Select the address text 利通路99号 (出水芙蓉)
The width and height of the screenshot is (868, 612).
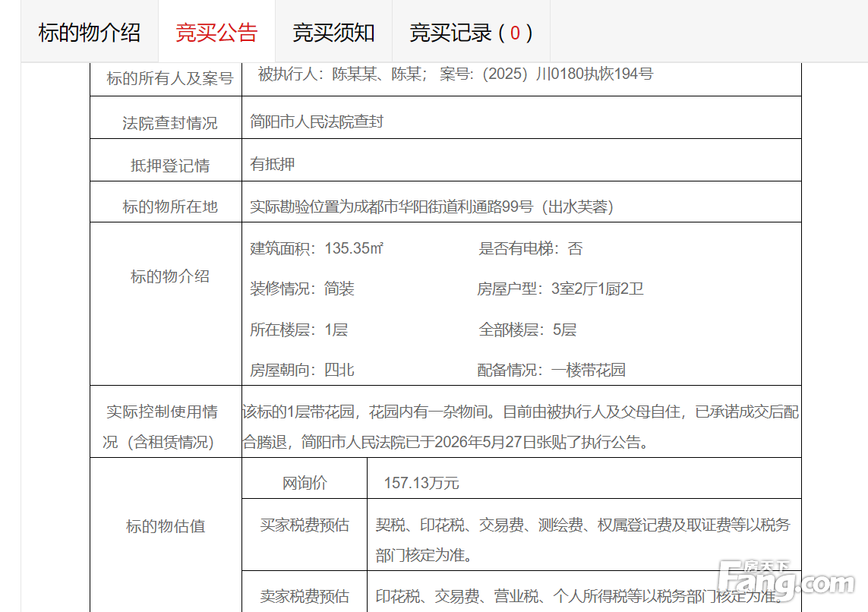coord(534,207)
